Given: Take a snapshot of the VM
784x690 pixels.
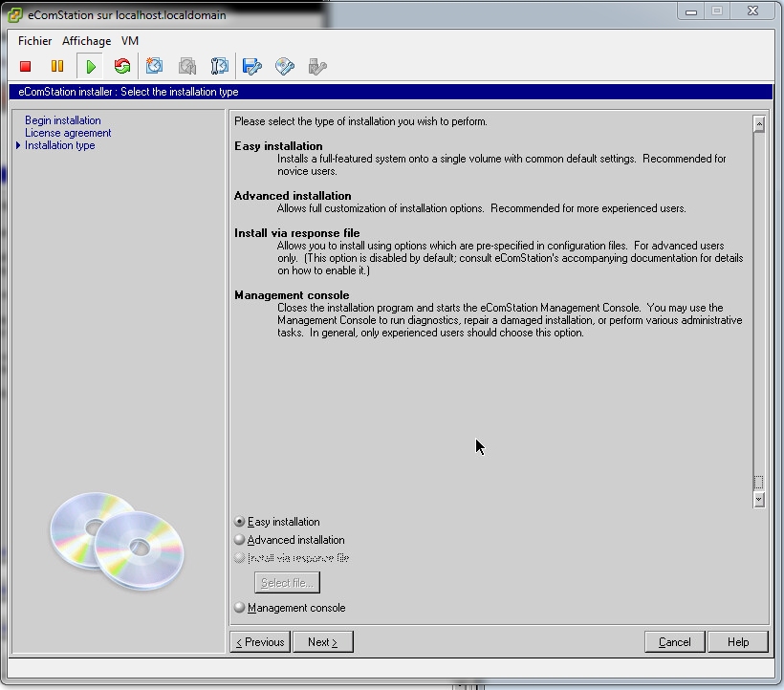Looking at the screenshot, I should [154, 67].
